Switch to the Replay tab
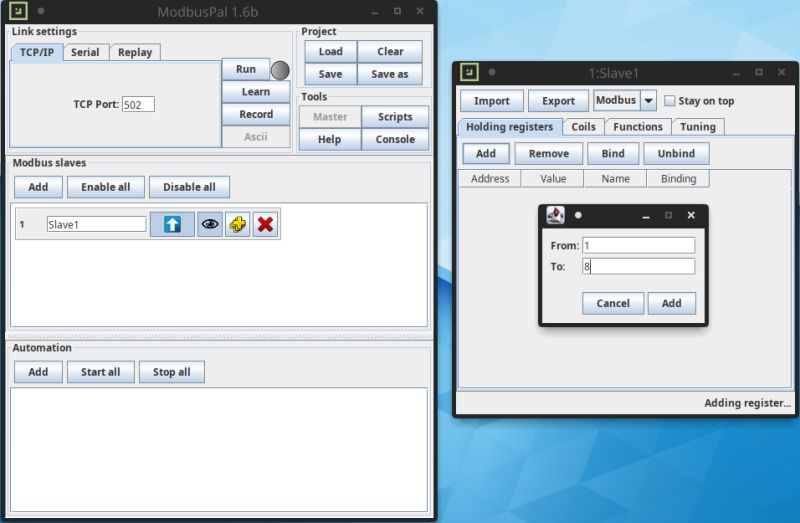This screenshot has width=800, height=523. (x=135, y=52)
